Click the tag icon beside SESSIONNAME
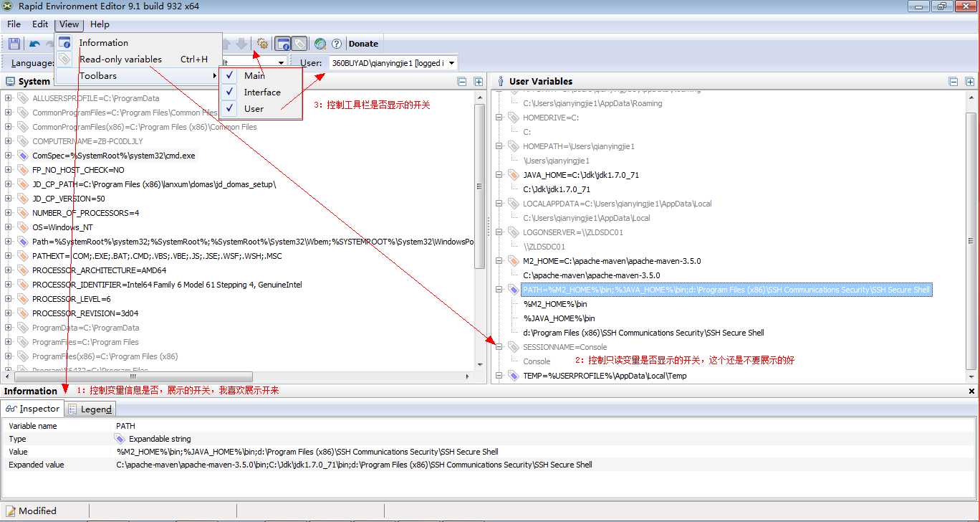The image size is (980, 522). pos(514,347)
